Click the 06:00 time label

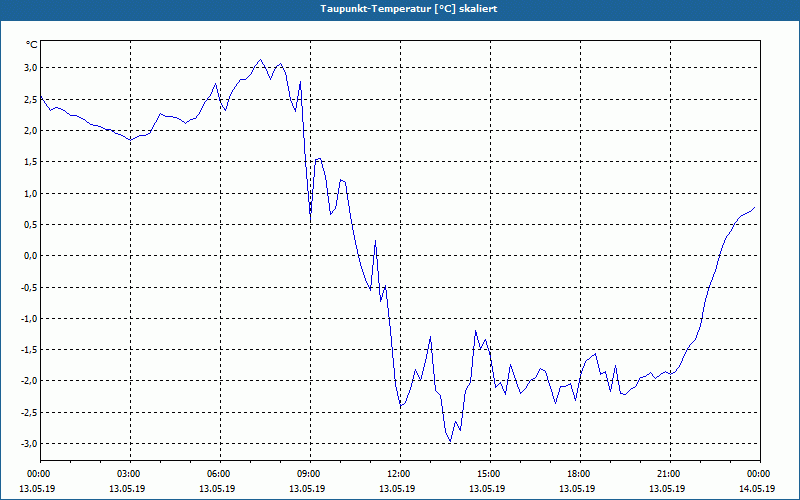coord(220,474)
